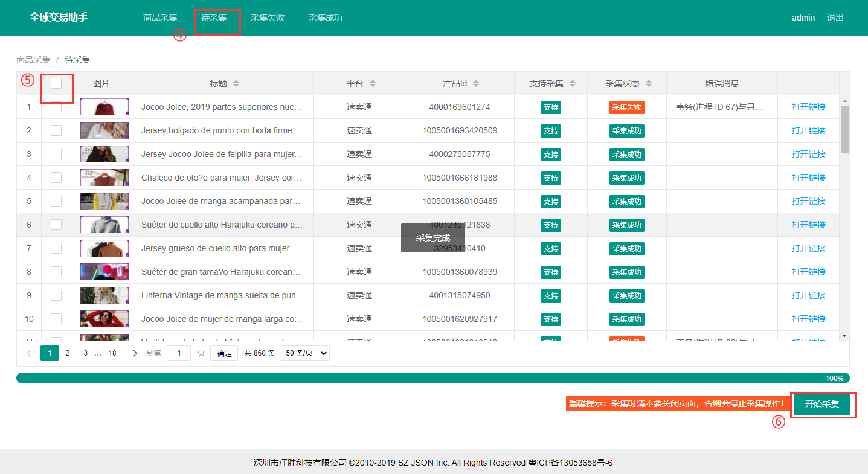Open link for product 4000169601274
This screenshot has width=868, height=474.
coord(808,107)
